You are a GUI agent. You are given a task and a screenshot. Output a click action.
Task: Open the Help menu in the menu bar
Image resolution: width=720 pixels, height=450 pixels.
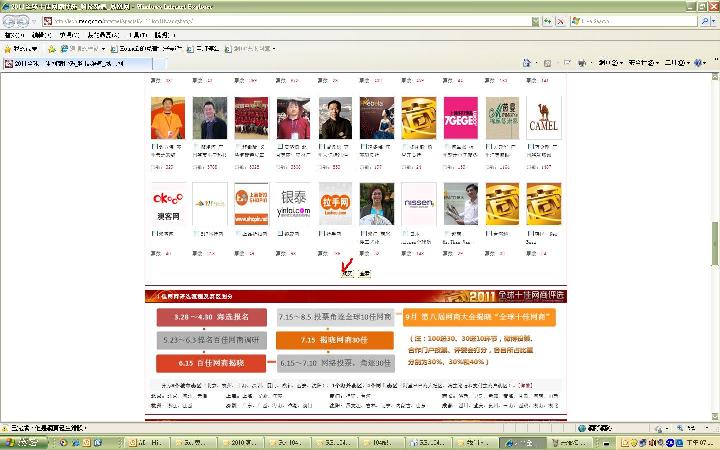[164, 35]
